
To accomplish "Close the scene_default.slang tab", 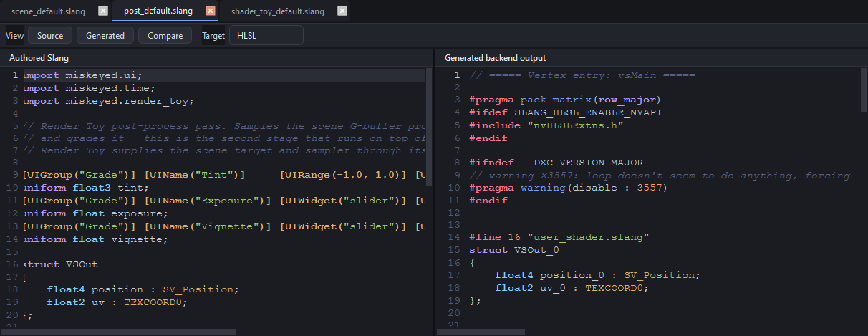I will coord(103,11).
